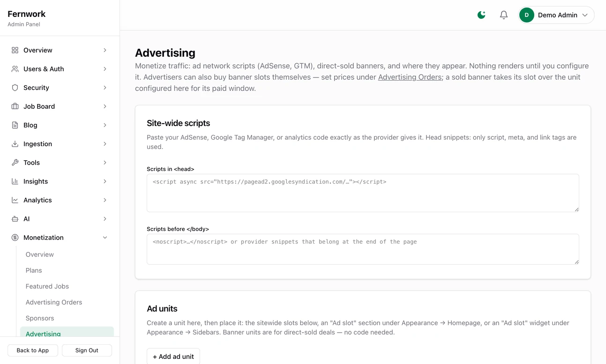Viewport: 606px width, 364px height.
Task: Open Advertising Orders in sidebar
Action: tap(67, 302)
